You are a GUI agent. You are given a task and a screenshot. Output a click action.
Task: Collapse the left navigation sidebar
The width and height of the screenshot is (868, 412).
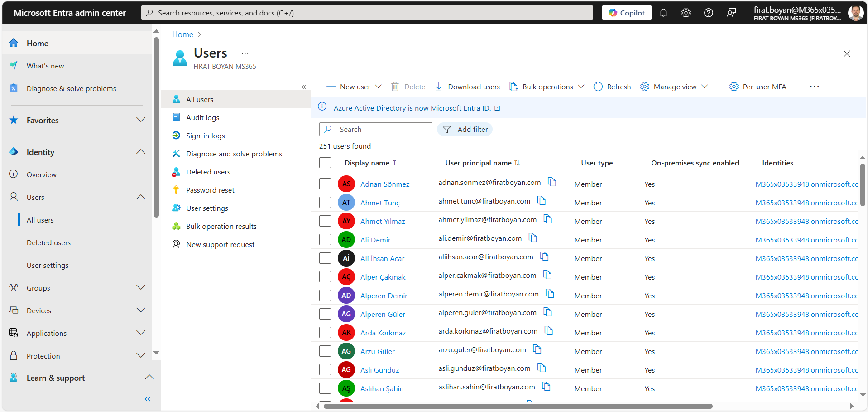148,399
